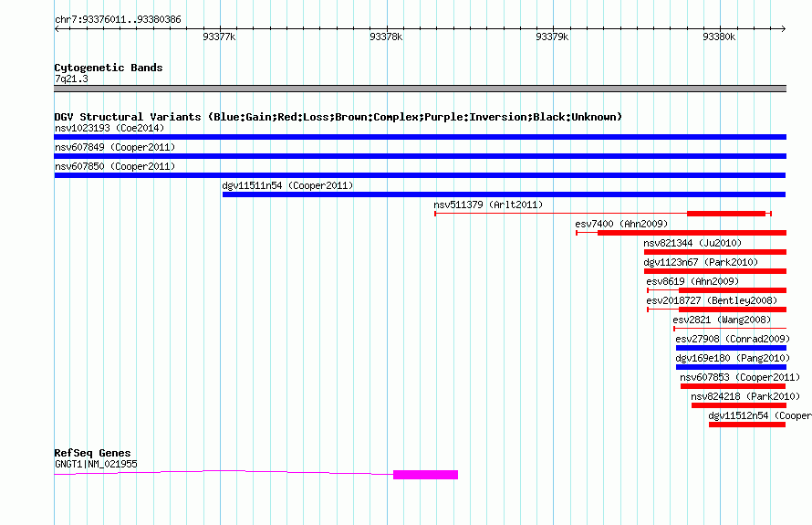Click the 7q21.3 band label
The height and width of the screenshot is (525, 812).
click(x=71, y=79)
